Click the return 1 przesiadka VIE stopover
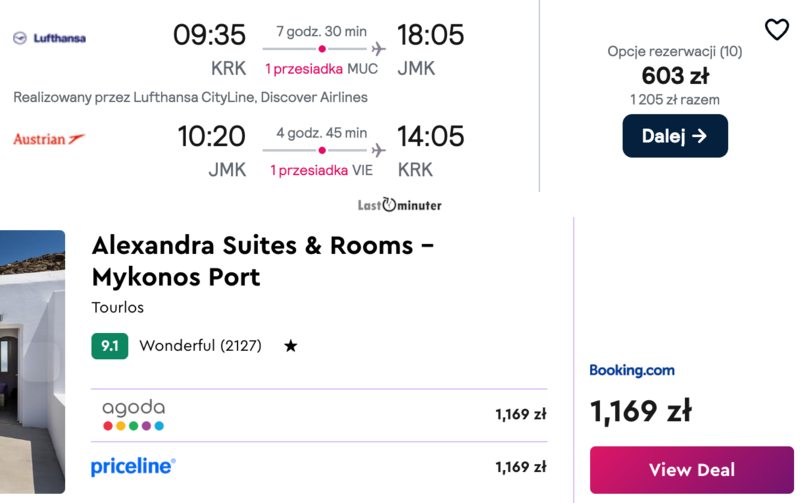The width and height of the screenshot is (800, 503). click(x=321, y=170)
